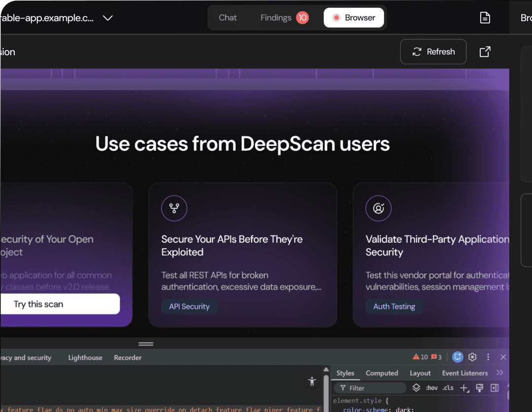The height and width of the screenshot is (412, 532).
Task: Toggle the :hov element state button
Action: coord(432,387)
